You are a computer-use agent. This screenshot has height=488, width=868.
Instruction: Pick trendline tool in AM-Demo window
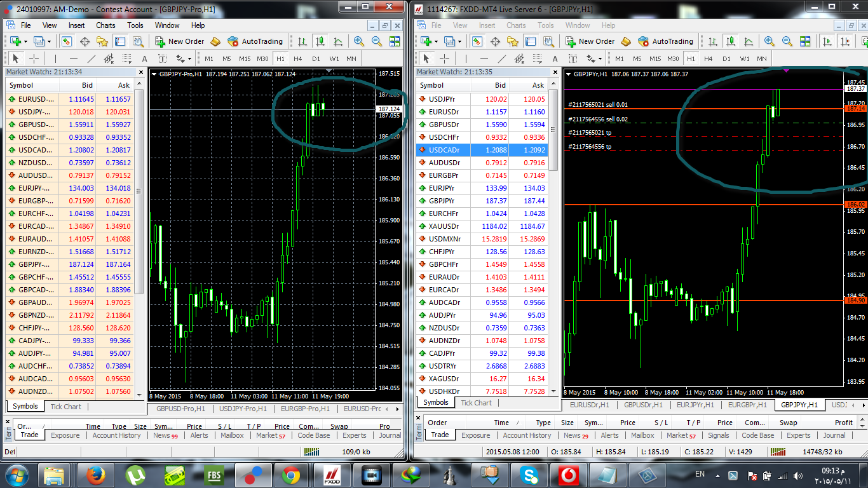point(91,58)
